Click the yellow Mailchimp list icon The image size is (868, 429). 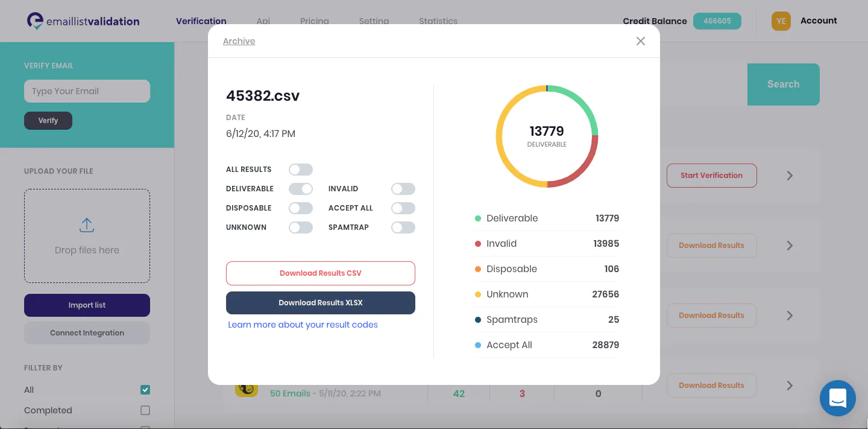pyautogui.click(x=247, y=390)
